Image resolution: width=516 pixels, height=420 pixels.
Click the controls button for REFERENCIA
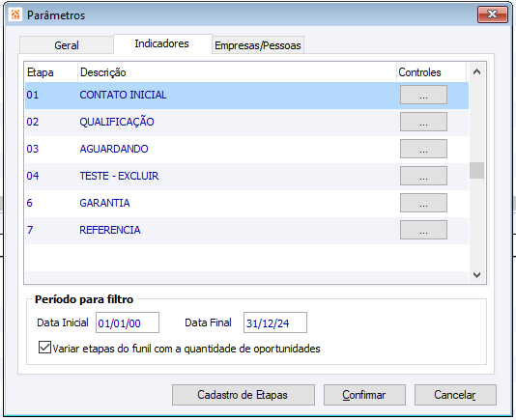click(423, 230)
